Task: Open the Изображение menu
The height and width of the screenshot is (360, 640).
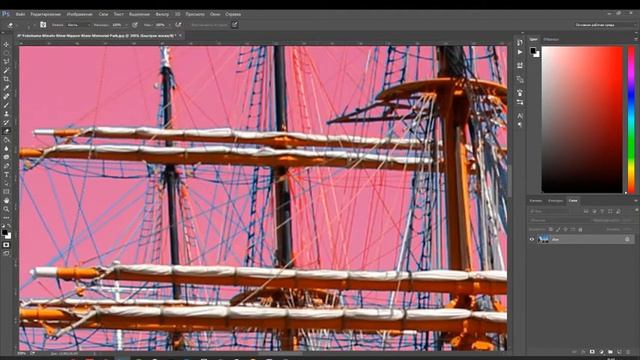Action: pyautogui.click(x=80, y=14)
